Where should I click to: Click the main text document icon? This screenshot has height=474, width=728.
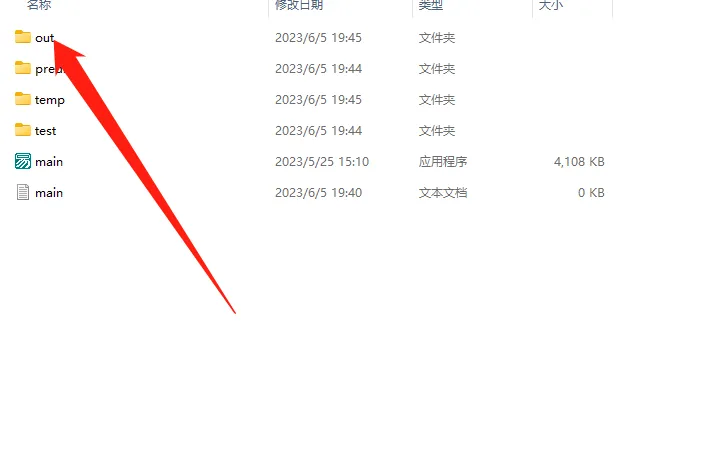coord(23,192)
